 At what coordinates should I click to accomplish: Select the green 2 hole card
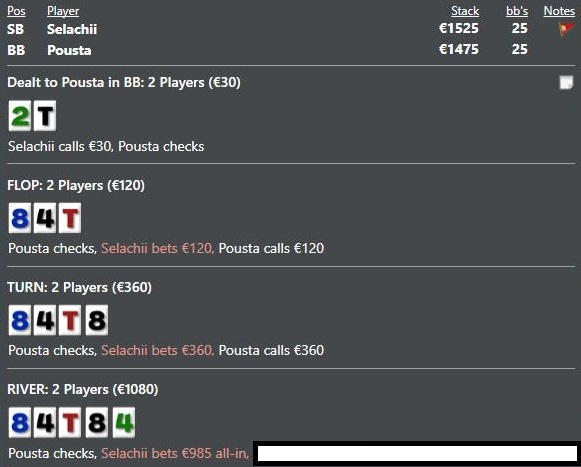[x=20, y=116]
